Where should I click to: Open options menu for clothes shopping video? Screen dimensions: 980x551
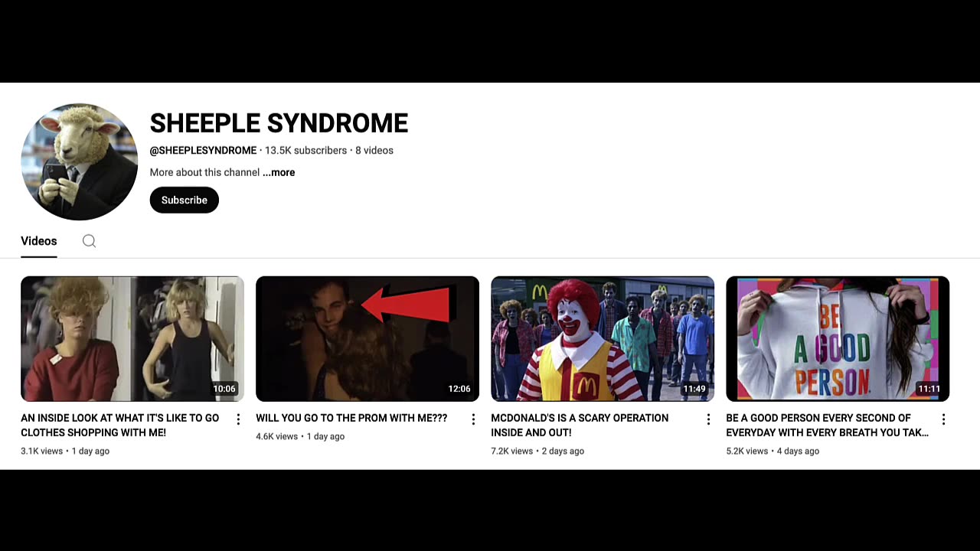[x=238, y=419]
